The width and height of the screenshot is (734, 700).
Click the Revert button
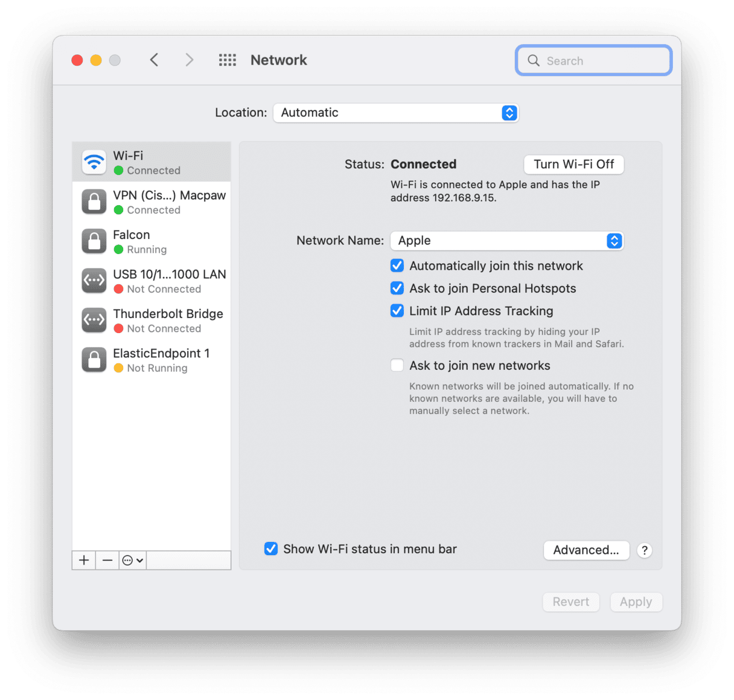point(571,602)
